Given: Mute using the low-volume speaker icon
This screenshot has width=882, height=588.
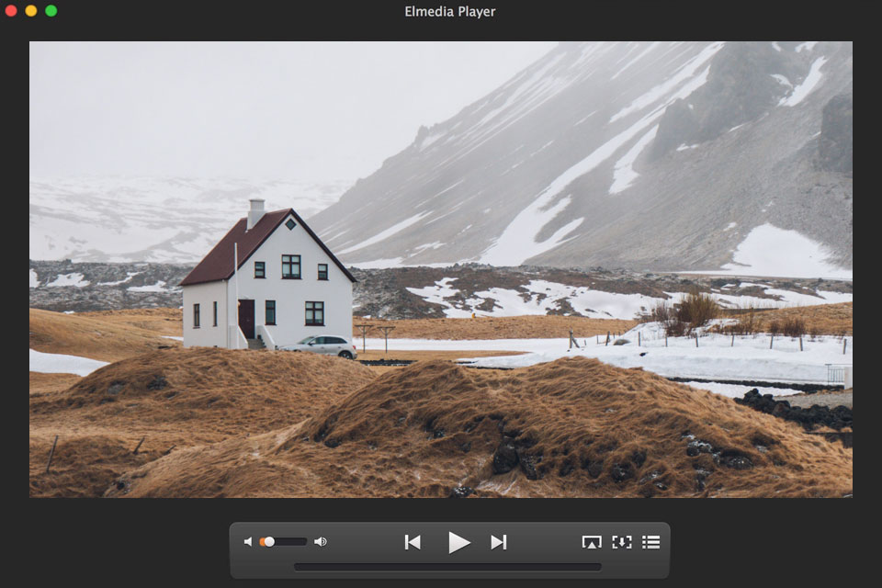Looking at the screenshot, I should point(248,542).
